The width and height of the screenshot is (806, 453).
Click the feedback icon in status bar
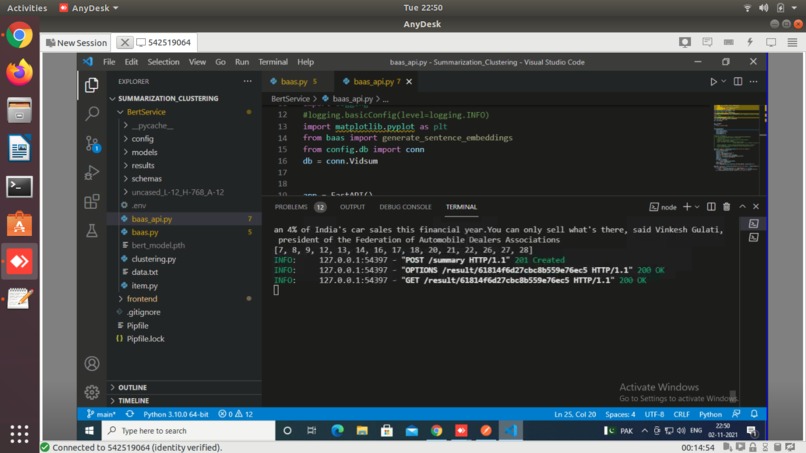coord(737,414)
